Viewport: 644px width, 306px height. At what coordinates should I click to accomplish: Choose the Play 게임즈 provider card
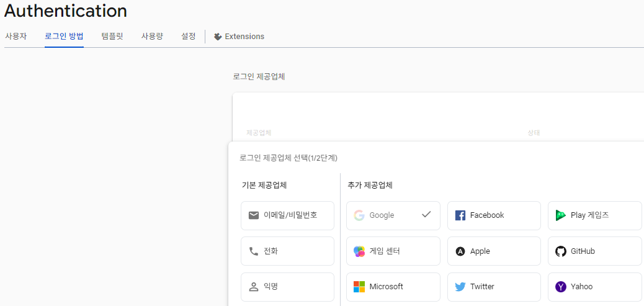(x=595, y=215)
